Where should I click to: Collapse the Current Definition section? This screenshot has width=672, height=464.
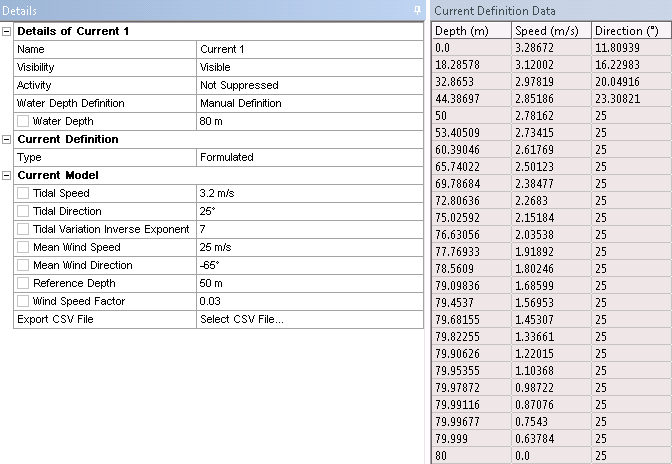tap(8, 139)
